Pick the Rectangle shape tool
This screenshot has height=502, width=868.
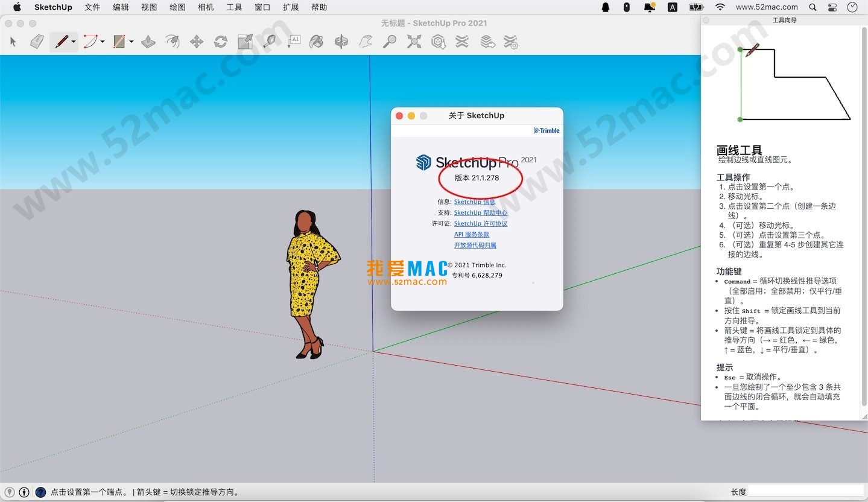pos(119,42)
